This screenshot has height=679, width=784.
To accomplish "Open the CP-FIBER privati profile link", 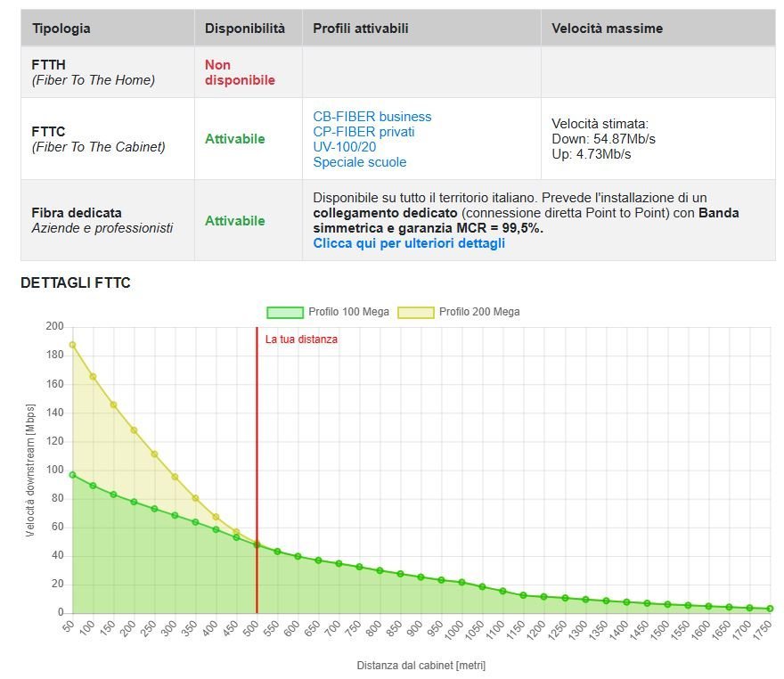I will point(363,132).
